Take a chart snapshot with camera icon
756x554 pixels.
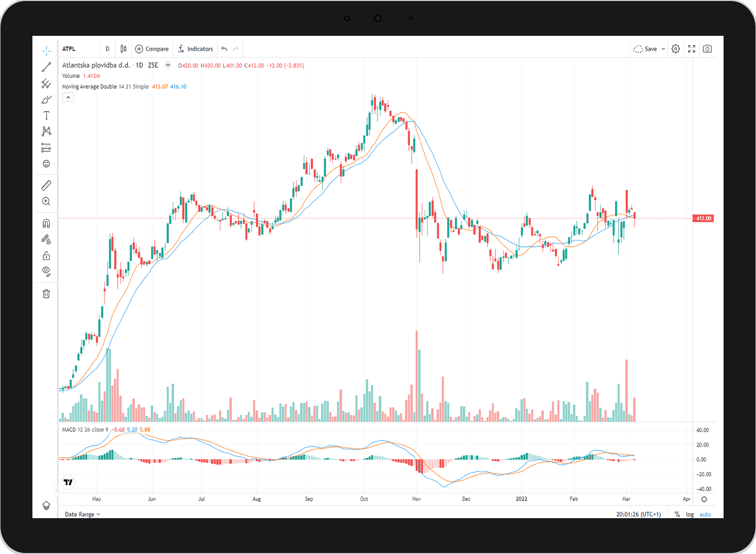tap(707, 49)
